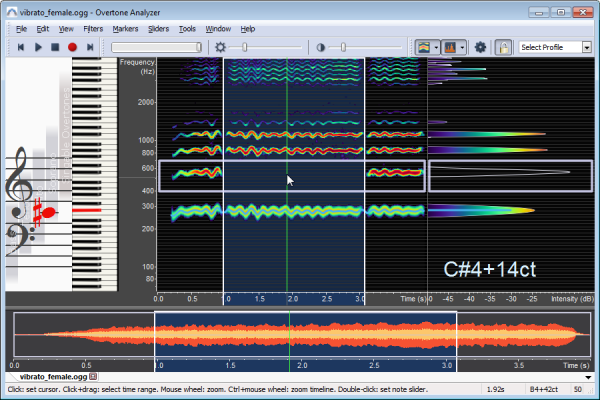Click the brightness sun icon
This screenshot has width=600, height=400.
coord(220,47)
